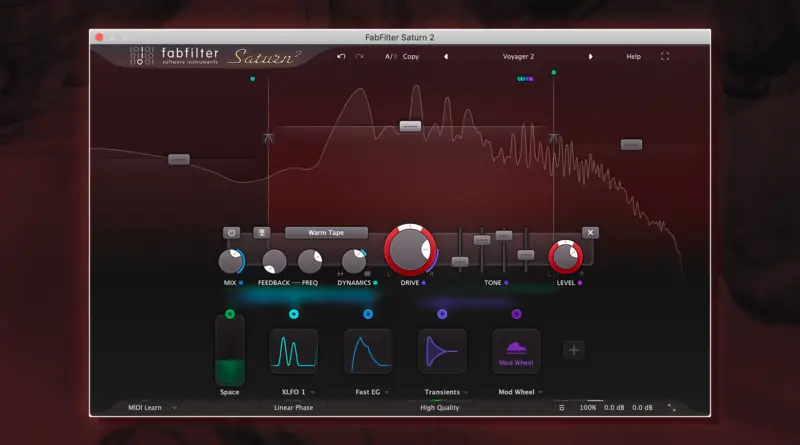Open the MIDI Learn dropdown arrow
This screenshot has height=445, width=800.
174,408
